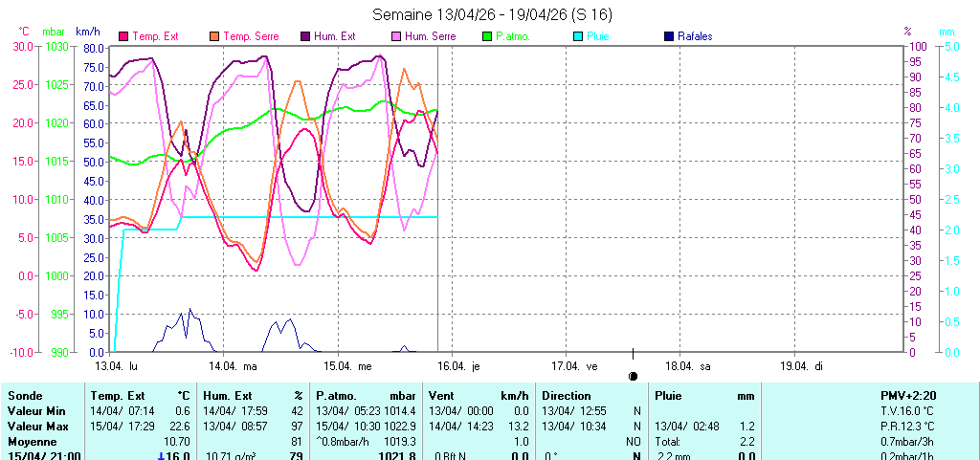
Task: Select the cyan Pluie legend square
Action: coord(578,36)
